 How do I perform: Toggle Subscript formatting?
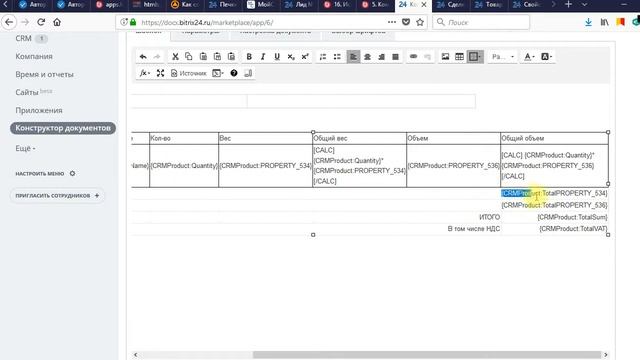point(291,57)
